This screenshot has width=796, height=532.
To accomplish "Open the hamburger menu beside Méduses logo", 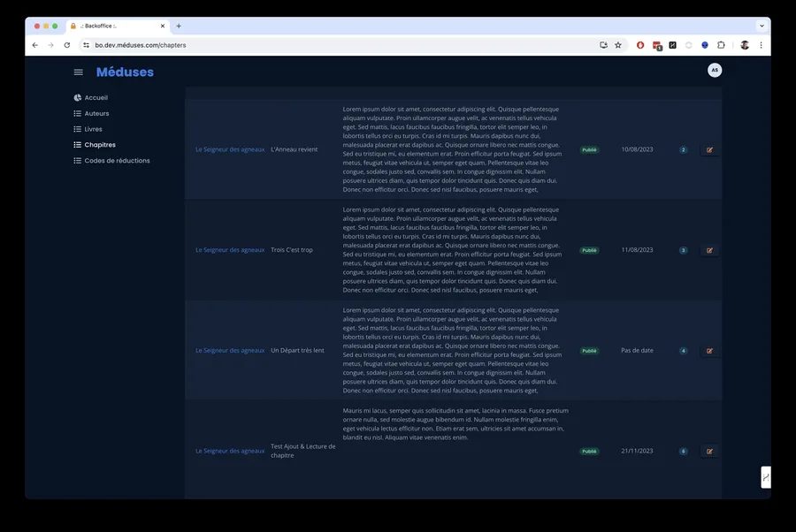I will pos(78,72).
